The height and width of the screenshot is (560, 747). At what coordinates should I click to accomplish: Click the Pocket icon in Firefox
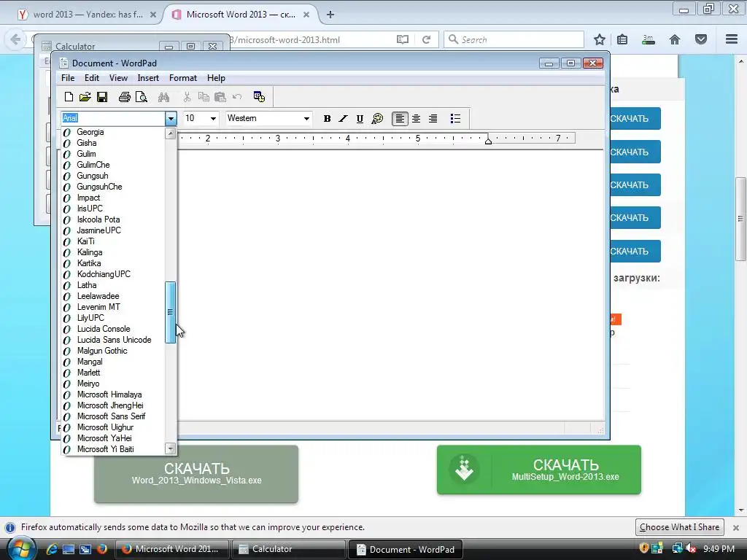coord(701,39)
